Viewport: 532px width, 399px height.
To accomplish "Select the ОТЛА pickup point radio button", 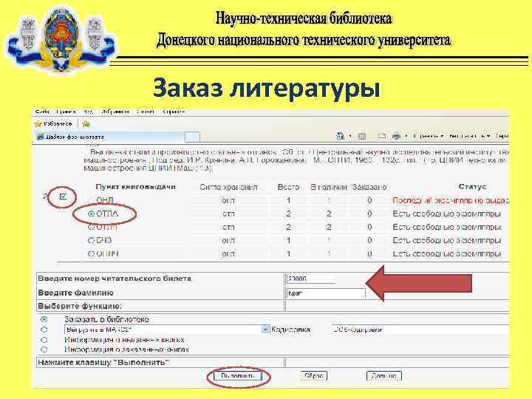I will coord(91,214).
